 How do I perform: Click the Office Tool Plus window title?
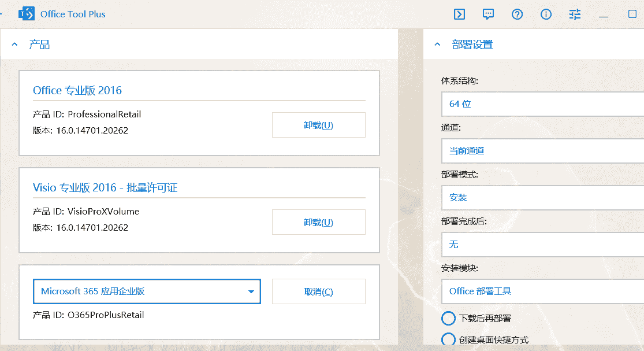pos(73,14)
